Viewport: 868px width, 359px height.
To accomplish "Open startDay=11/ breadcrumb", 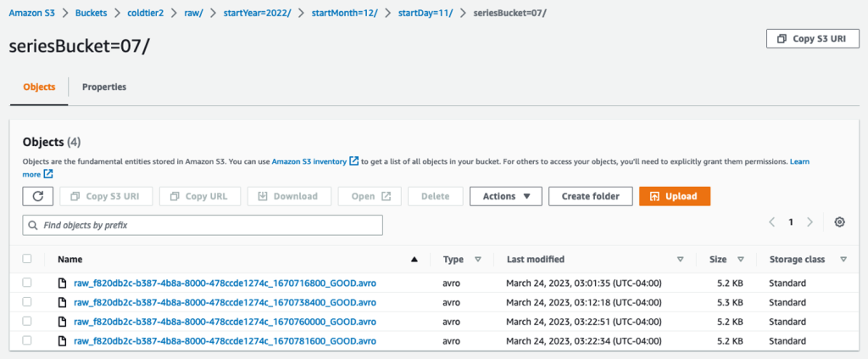I will [x=426, y=14].
